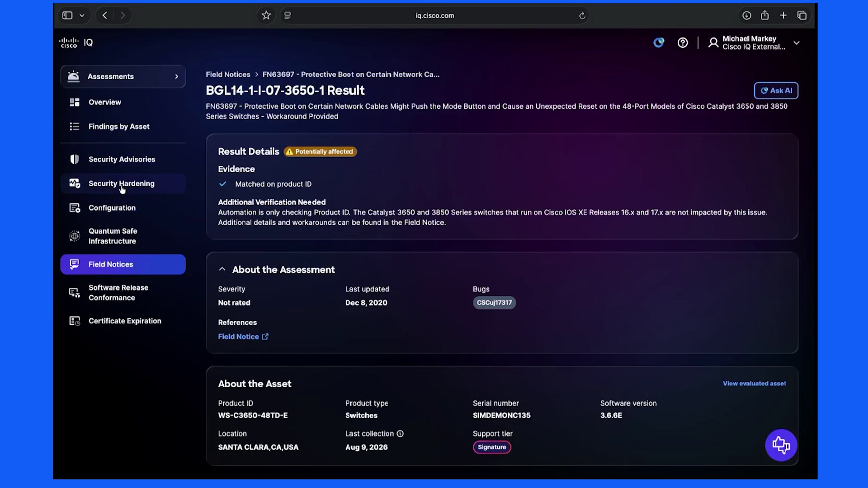The width and height of the screenshot is (868, 488).
Task: Open Security Advisories shield icon
Action: click(75, 159)
